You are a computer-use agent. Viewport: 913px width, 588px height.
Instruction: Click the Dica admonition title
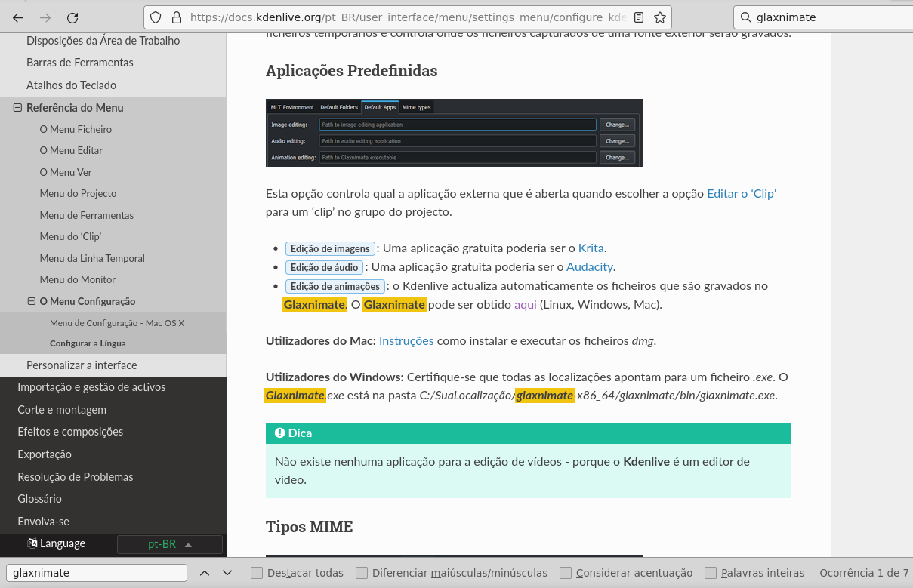pos(529,433)
